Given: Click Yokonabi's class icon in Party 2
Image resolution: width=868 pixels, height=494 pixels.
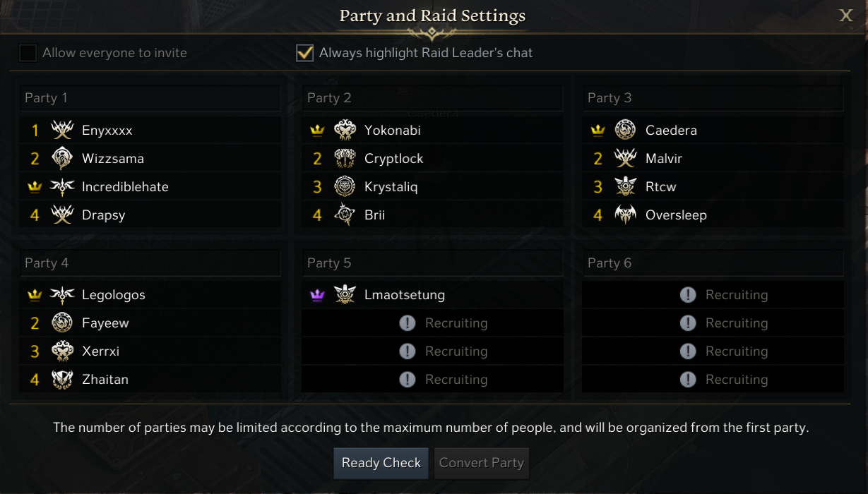Looking at the screenshot, I should (x=345, y=131).
